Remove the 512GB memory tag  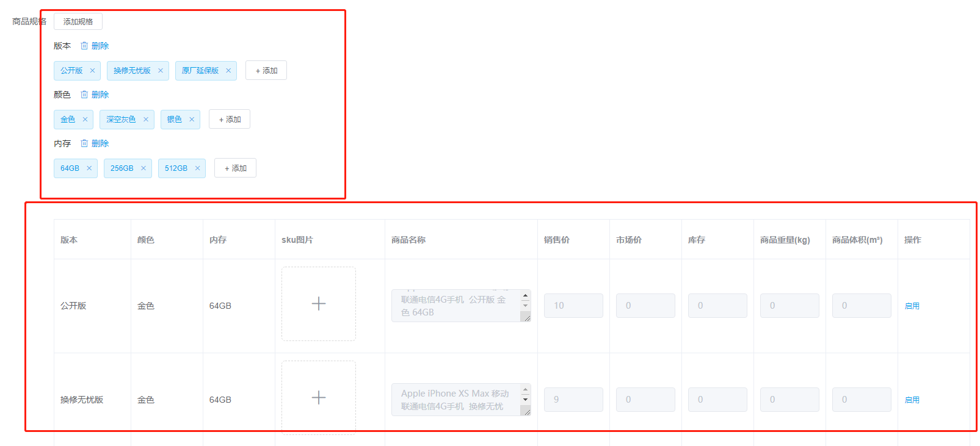(197, 168)
